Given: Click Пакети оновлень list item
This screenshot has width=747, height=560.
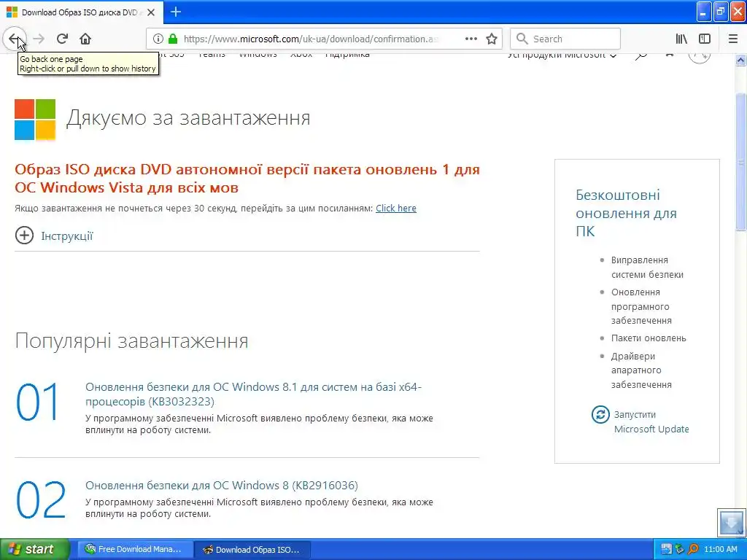Looking at the screenshot, I should (x=649, y=338).
